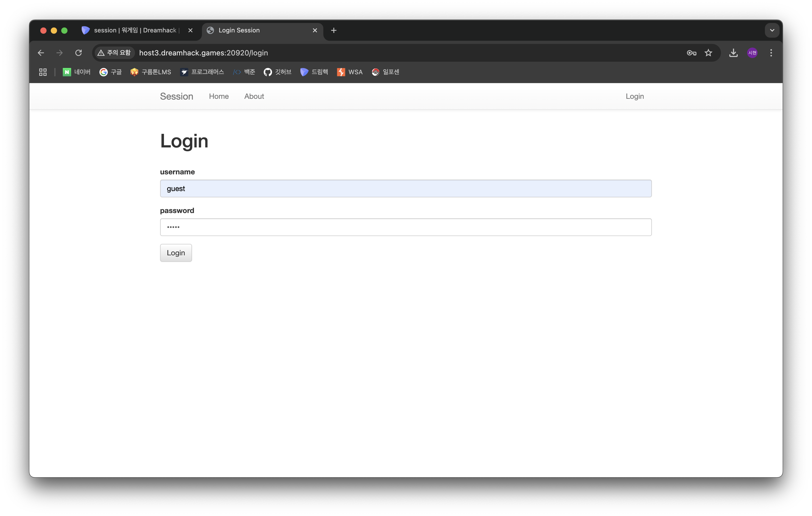Viewport: 812px width, 516px height.
Task: Open the 깃허브 GitHub bookmark
Action: (x=278, y=72)
